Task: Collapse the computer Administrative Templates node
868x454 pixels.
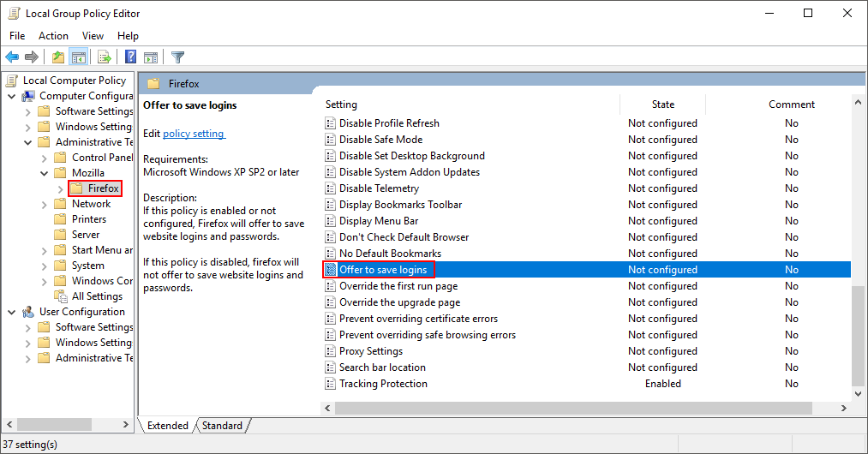Action: 27,142
